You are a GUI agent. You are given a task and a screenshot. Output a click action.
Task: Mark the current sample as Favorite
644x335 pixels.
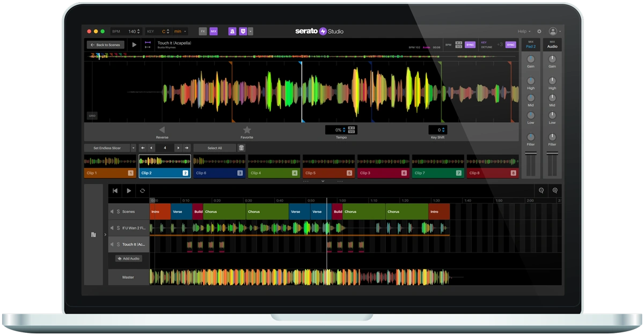click(247, 129)
